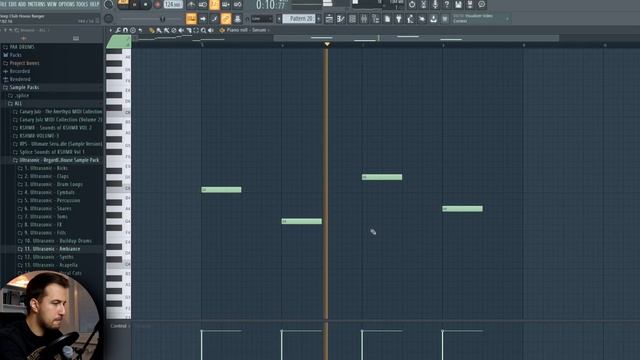
Task: Toggle wait for input before recording
Action: [202, 4]
